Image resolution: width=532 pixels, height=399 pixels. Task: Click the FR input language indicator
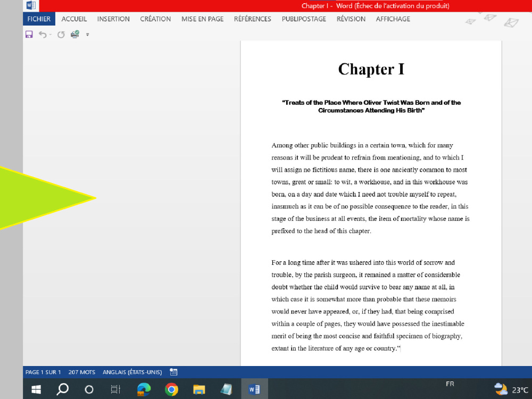coord(450,384)
